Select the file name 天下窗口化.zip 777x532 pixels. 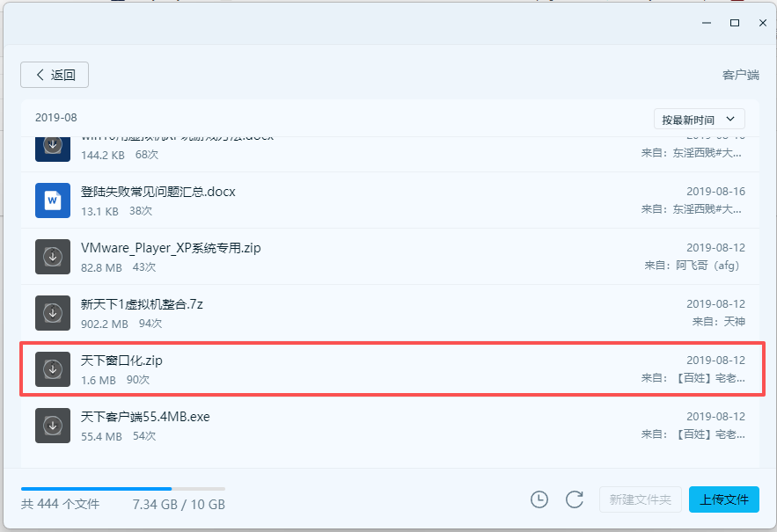pos(121,361)
